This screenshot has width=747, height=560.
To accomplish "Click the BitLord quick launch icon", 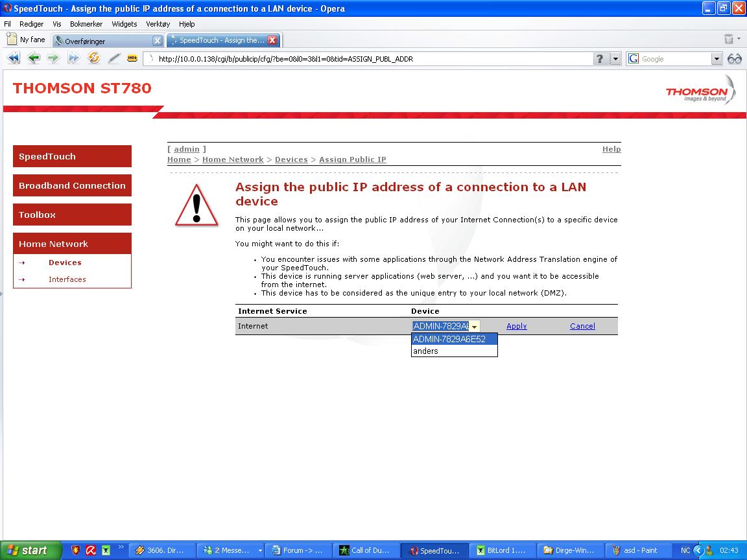I will pos(106,550).
